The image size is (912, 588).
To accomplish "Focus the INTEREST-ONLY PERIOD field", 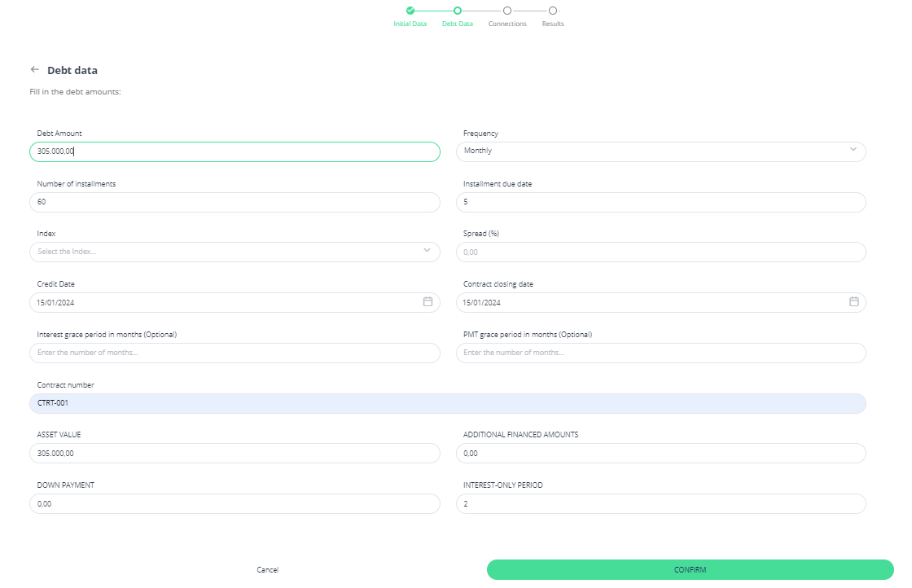I will (660, 503).
